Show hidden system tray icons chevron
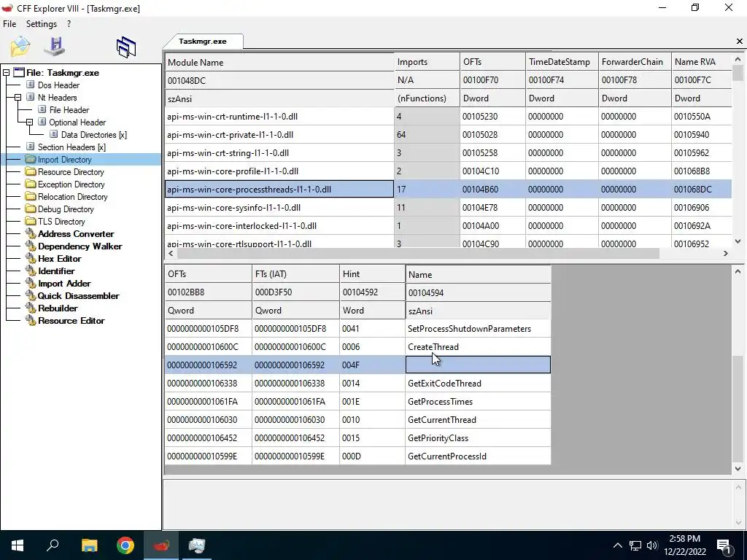Viewport: 747px width, 560px height. (x=617, y=545)
